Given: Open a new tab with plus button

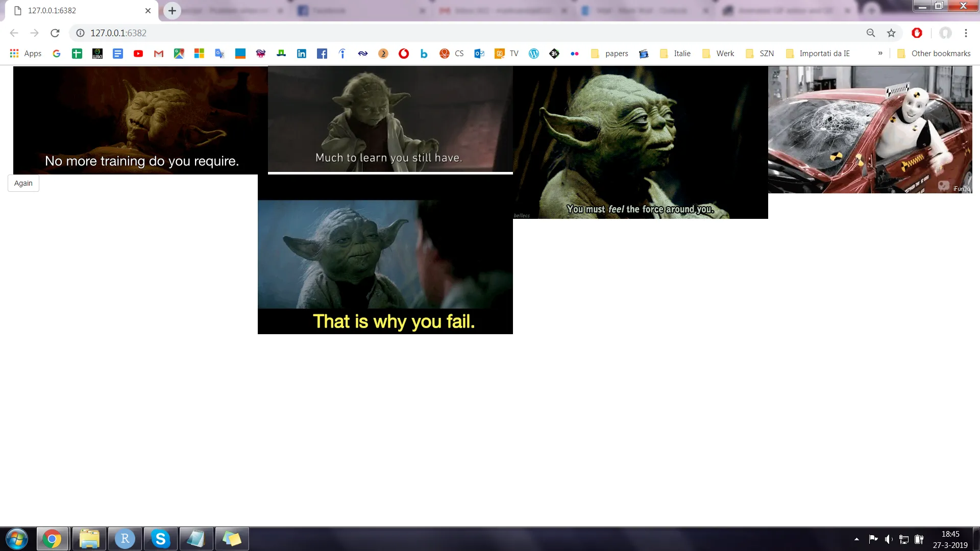Looking at the screenshot, I should [x=172, y=11].
